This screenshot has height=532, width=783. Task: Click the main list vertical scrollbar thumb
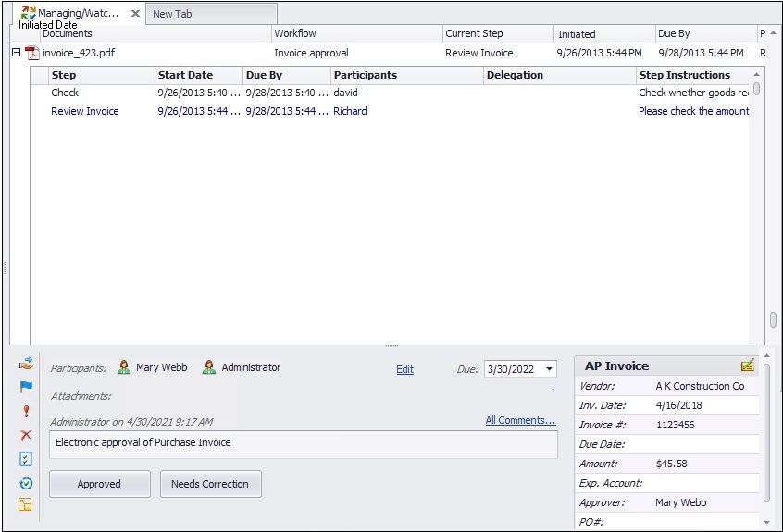point(773,319)
